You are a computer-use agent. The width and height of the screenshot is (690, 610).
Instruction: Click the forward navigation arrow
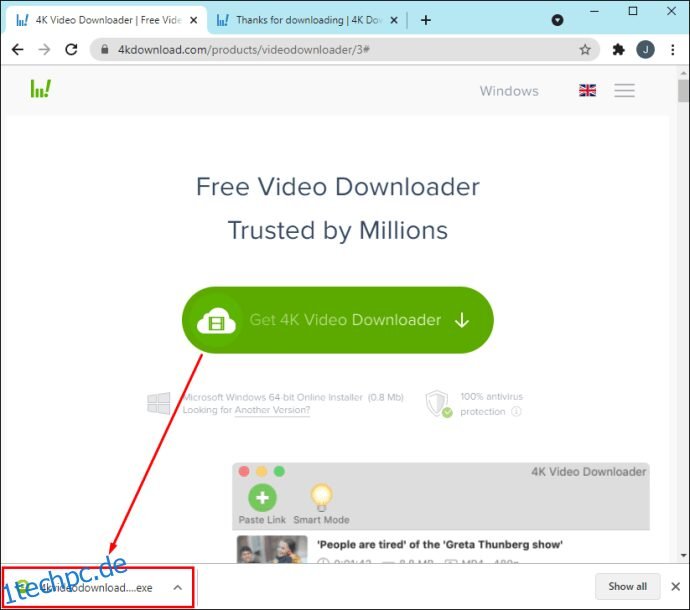tap(44, 50)
